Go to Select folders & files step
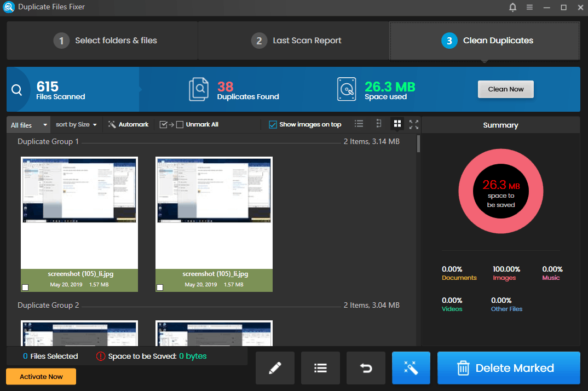Viewport: 588px width, 391px height. pyautogui.click(x=102, y=41)
